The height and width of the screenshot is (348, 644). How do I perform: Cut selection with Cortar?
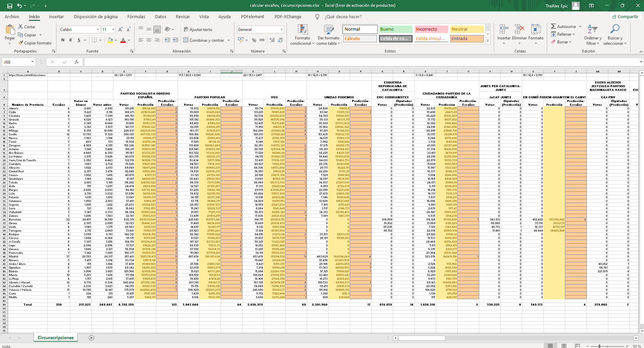pyautogui.click(x=27, y=27)
